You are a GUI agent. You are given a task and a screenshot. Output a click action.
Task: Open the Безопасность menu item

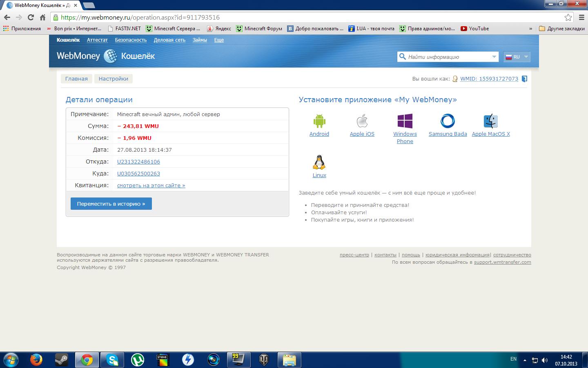131,40
